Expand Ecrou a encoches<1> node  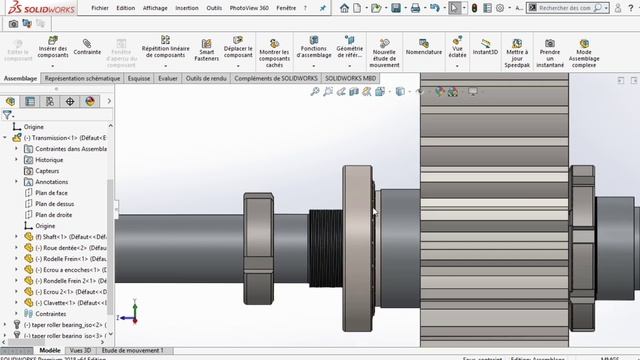[x=16, y=270]
